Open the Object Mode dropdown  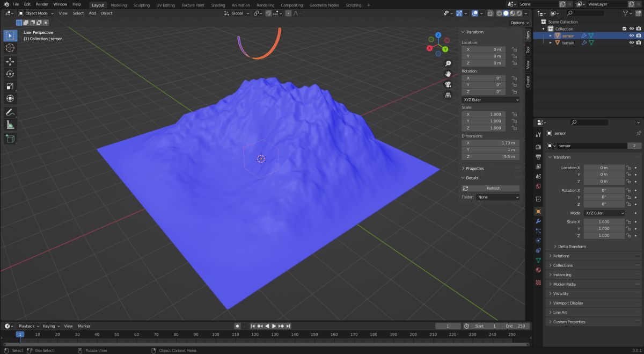(x=36, y=13)
